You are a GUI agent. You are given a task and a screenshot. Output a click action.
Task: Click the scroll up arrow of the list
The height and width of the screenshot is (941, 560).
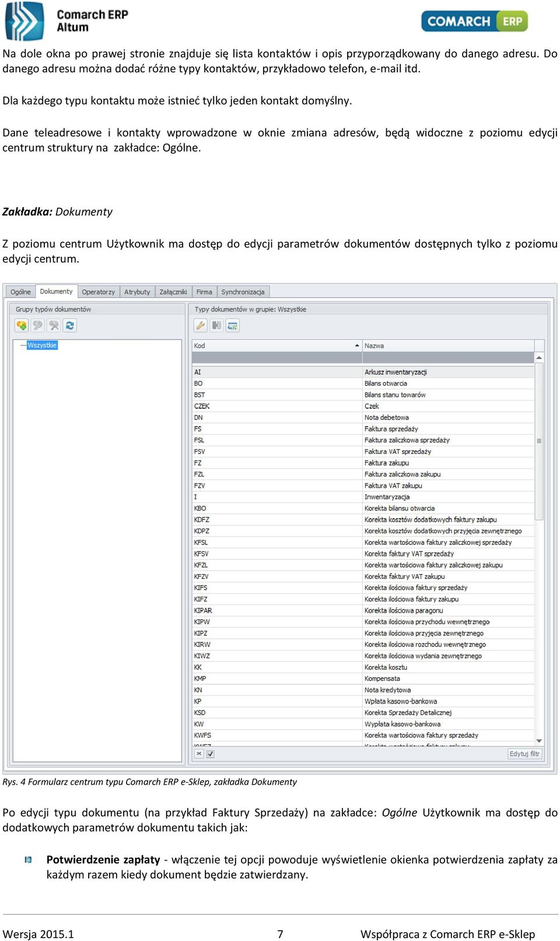point(539,357)
